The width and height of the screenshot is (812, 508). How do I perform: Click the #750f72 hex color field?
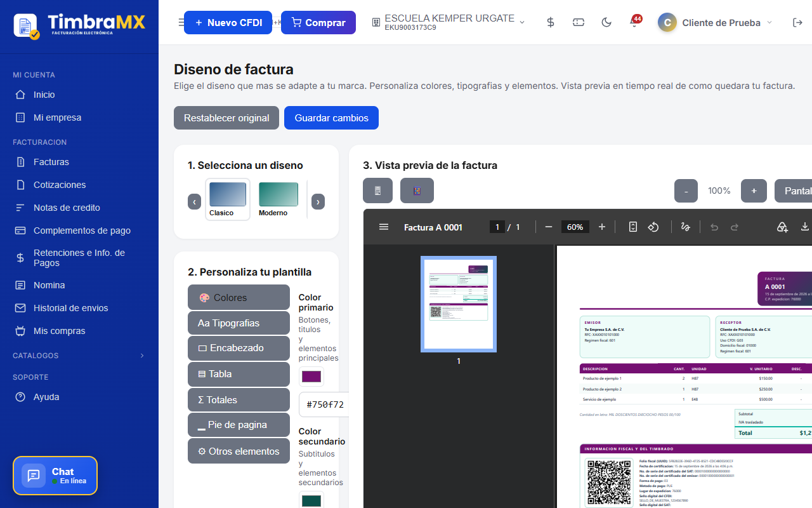coord(324,404)
